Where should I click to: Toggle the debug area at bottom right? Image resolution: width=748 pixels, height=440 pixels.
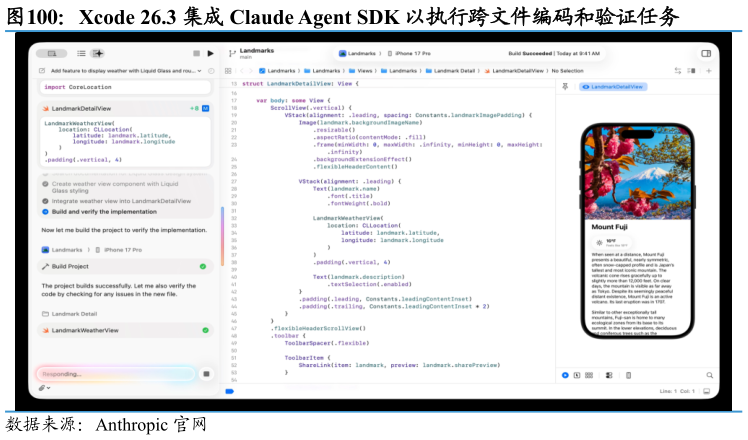click(706, 391)
